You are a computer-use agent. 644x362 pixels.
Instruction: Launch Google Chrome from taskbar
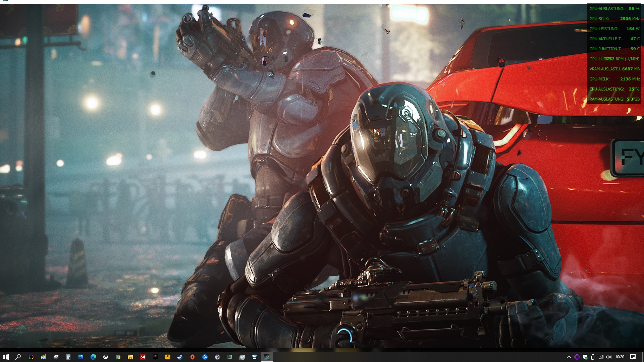coord(118,357)
